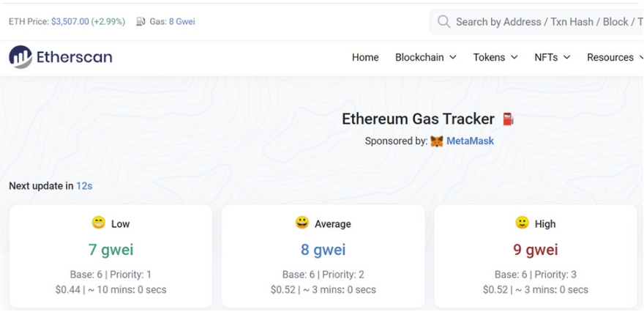Click the magnifier icon in search bar
The height and width of the screenshot is (312, 644).
(443, 21)
